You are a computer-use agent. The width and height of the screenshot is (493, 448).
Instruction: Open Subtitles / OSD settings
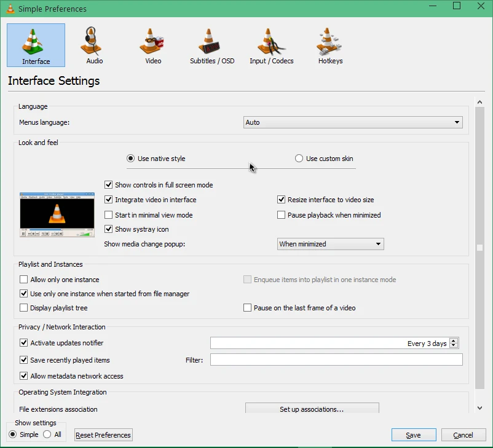pos(211,44)
